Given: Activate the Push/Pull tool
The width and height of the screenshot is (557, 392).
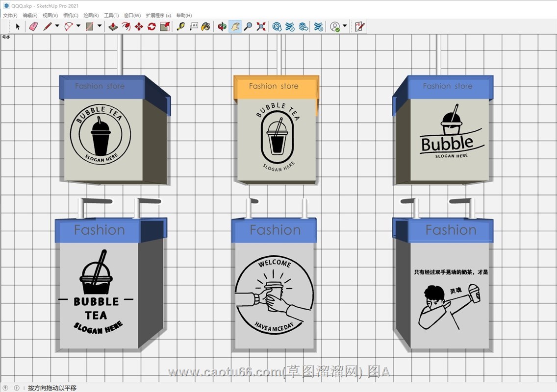Looking at the screenshot, I should point(113,26).
